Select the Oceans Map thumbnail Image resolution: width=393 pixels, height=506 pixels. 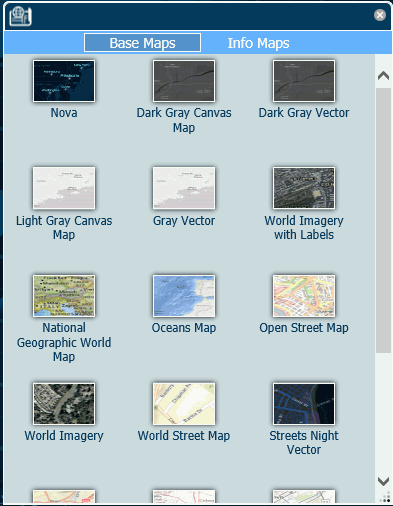[x=184, y=296]
